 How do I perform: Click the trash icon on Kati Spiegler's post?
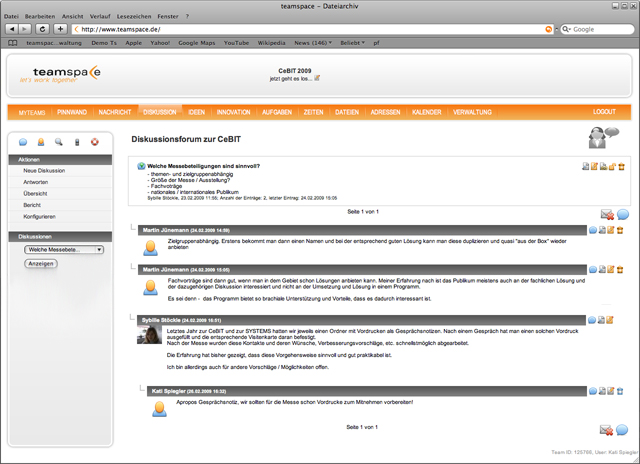tap(620, 389)
